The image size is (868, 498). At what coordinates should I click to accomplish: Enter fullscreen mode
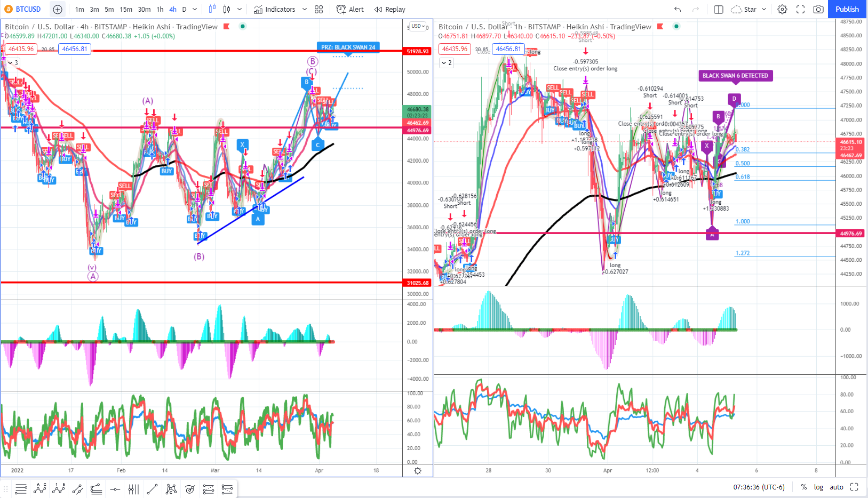(800, 9)
